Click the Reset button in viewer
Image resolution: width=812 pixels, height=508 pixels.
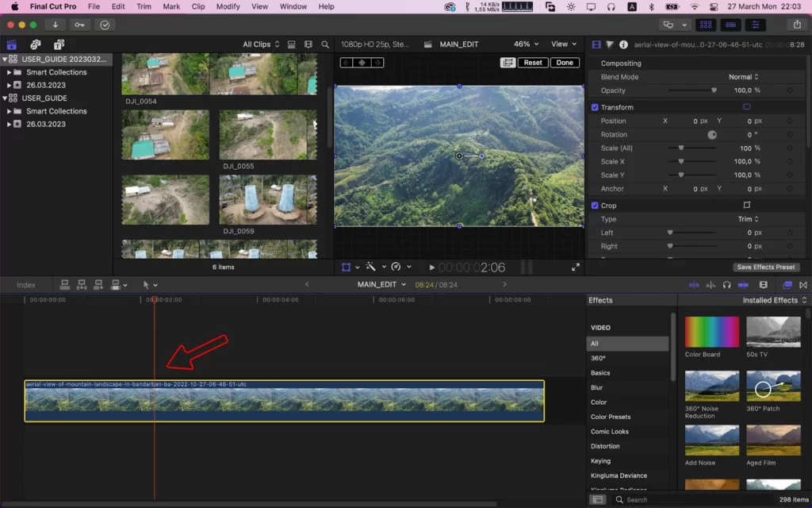click(x=532, y=63)
